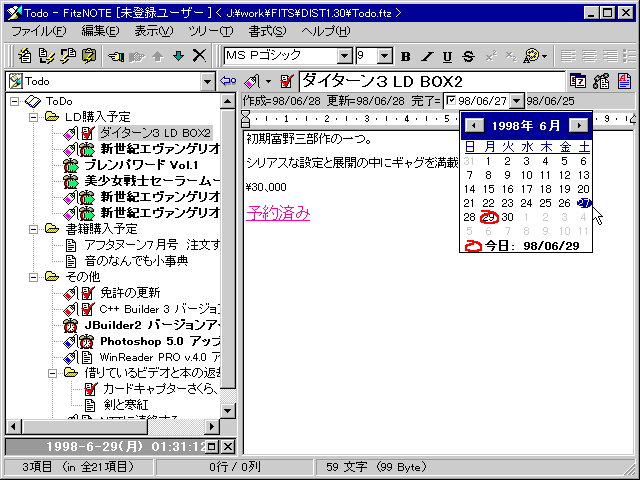640x480 pixels.
Task: Go to previous month in calendar
Action: click(474, 125)
